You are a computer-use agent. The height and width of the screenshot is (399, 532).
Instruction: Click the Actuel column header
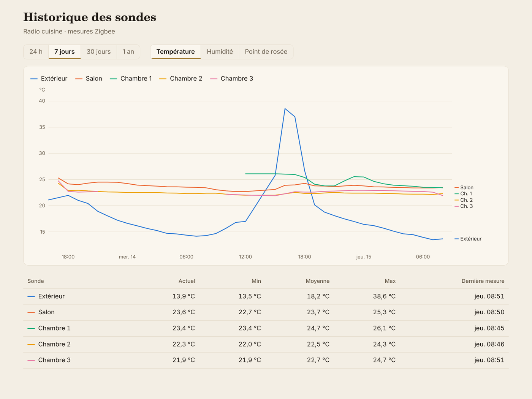click(187, 281)
